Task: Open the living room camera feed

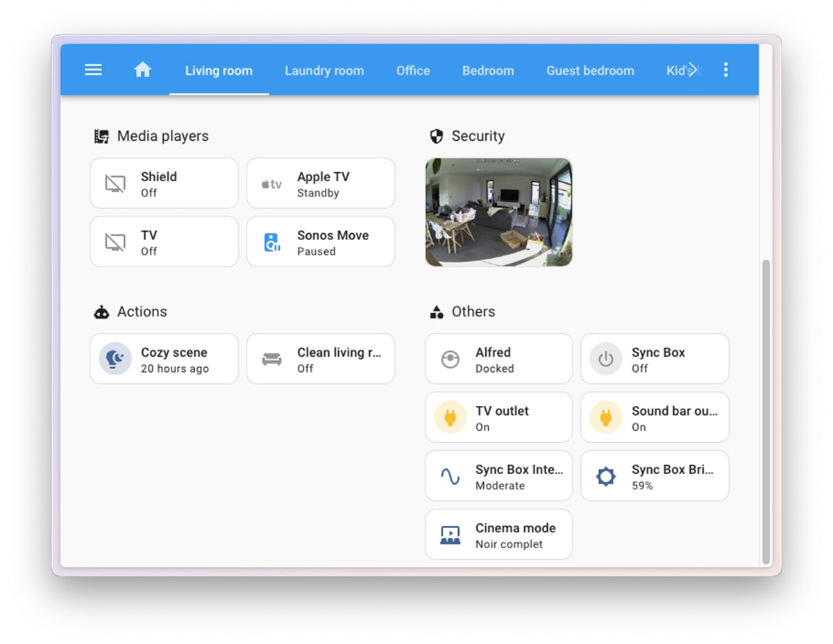Action: click(498, 212)
